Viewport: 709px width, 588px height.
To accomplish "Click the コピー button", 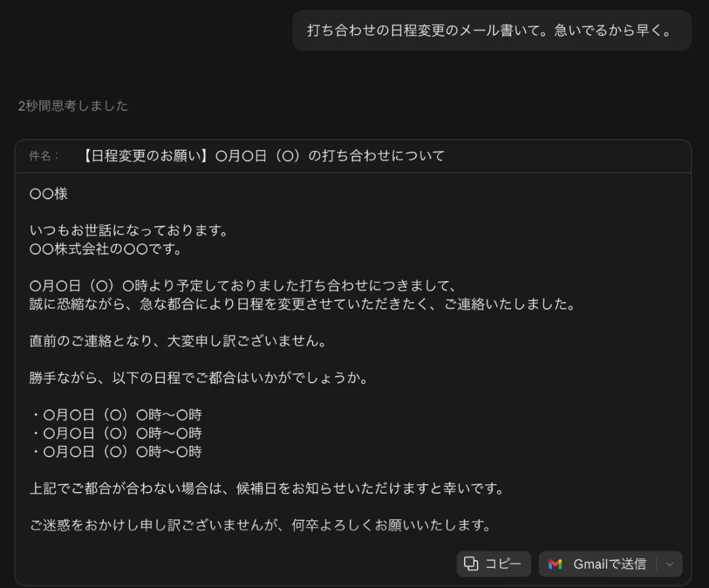I will click(x=493, y=564).
